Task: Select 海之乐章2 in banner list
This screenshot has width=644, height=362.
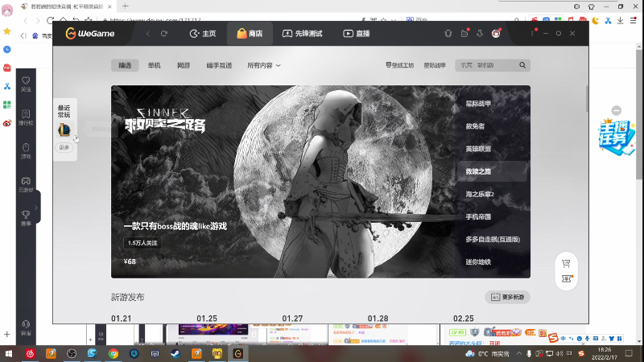Action: [480, 194]
